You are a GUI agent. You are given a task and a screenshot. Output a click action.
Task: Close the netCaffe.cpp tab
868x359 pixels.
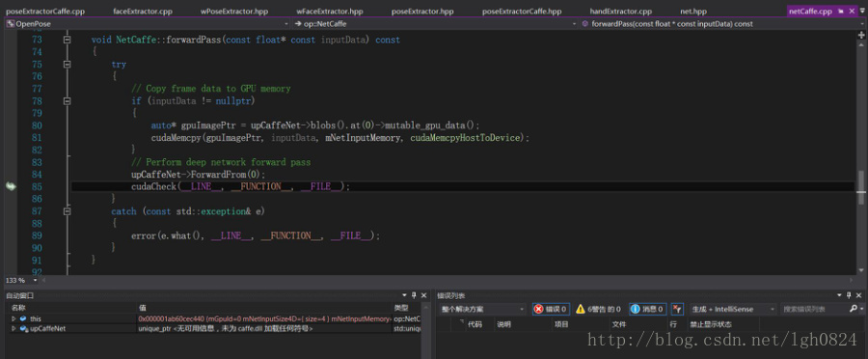point(851,11)
